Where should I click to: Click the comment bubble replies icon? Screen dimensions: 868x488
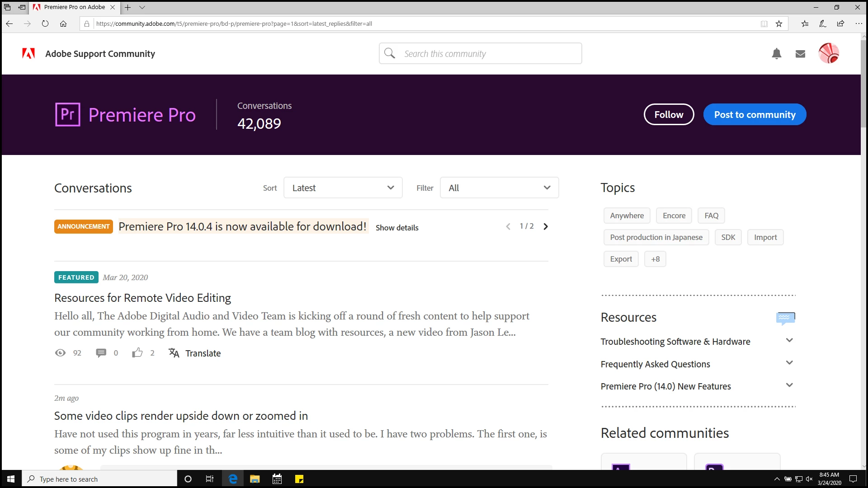pos(101,353)
